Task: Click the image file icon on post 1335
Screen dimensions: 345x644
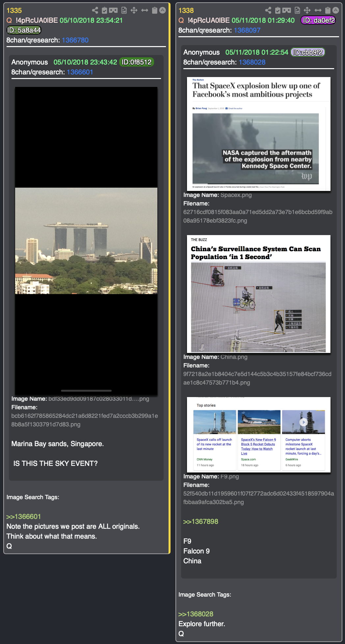Action: coord(124,11)
